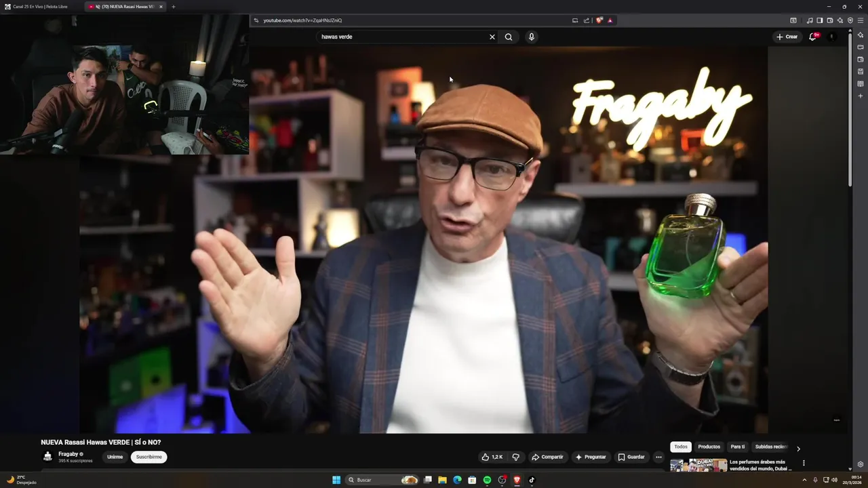This screenshot has width=868, height=488.
Task: Select the Productos filter chip
Action: (x=709, y=447)
